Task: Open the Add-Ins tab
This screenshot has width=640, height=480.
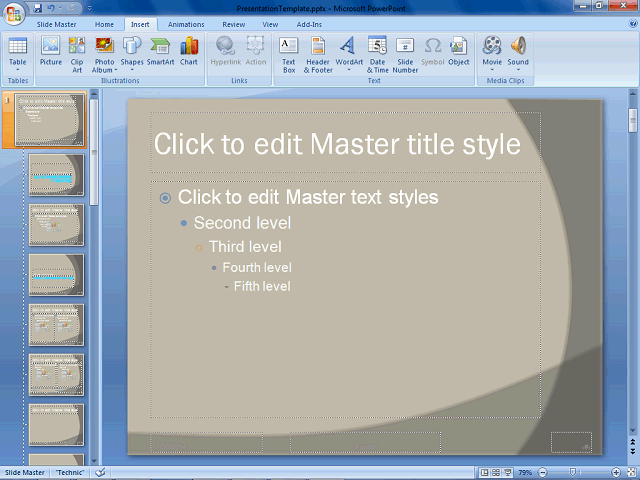Action: click(309, 24)
